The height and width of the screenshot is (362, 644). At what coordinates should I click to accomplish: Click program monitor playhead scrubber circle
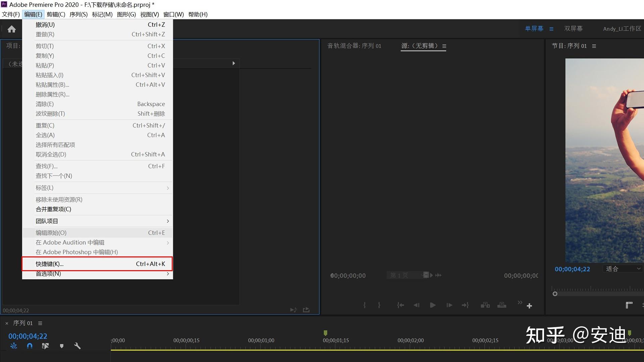point(555,294)
